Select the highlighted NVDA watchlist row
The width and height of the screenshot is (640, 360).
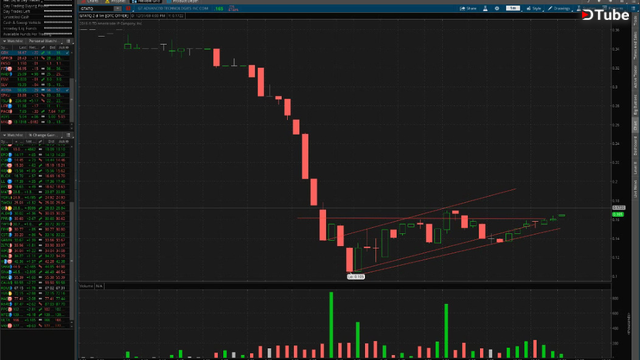click(x=35, y=90)
